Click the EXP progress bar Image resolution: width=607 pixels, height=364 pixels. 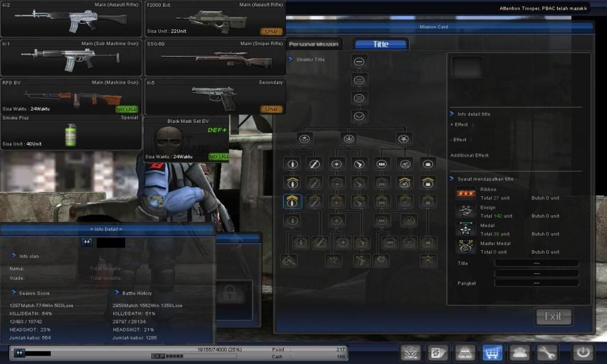click(193, 356)
